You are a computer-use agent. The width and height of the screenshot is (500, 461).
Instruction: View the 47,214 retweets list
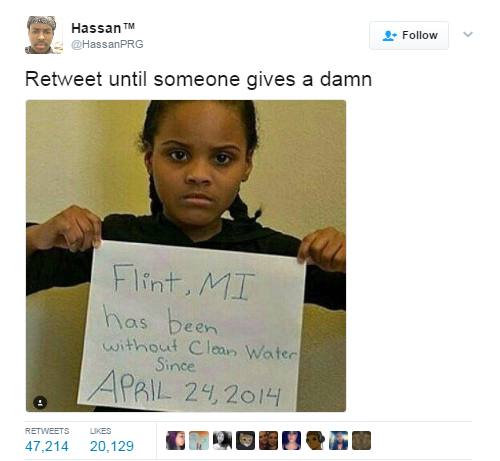pos(47,441)
